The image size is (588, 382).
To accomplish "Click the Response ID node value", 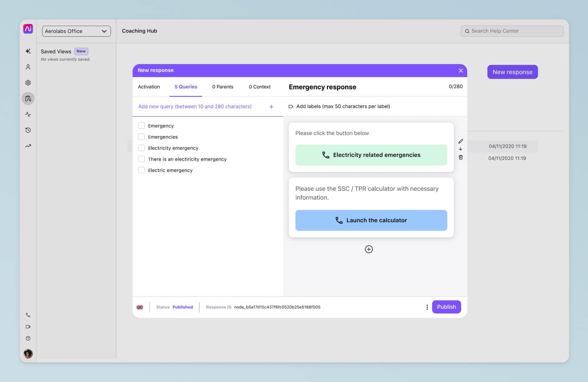I will coord(277,307).
